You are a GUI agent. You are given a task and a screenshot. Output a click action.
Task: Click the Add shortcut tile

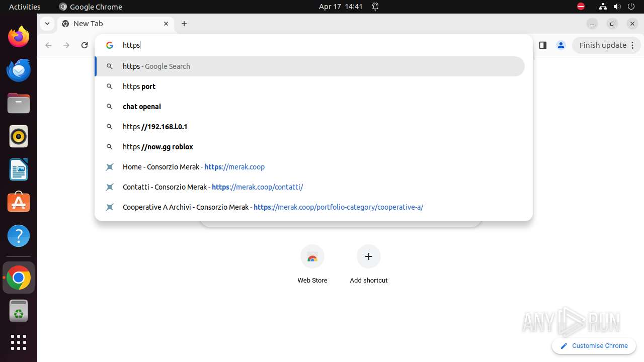(369, 265)
